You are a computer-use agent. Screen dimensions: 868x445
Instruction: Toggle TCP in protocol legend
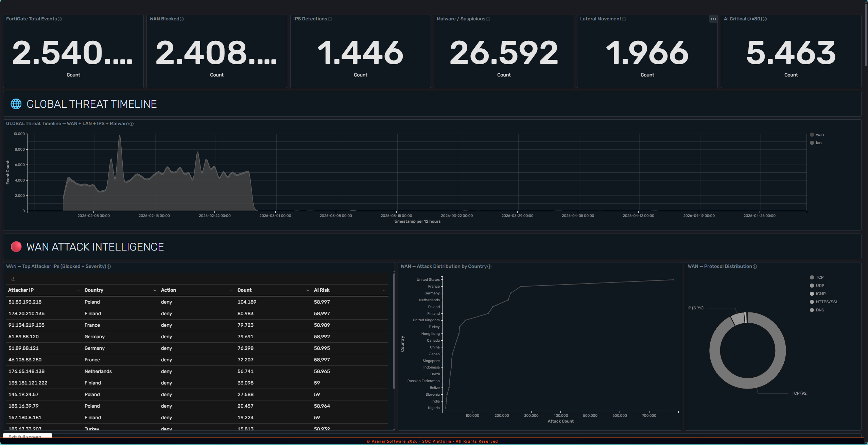817,277
